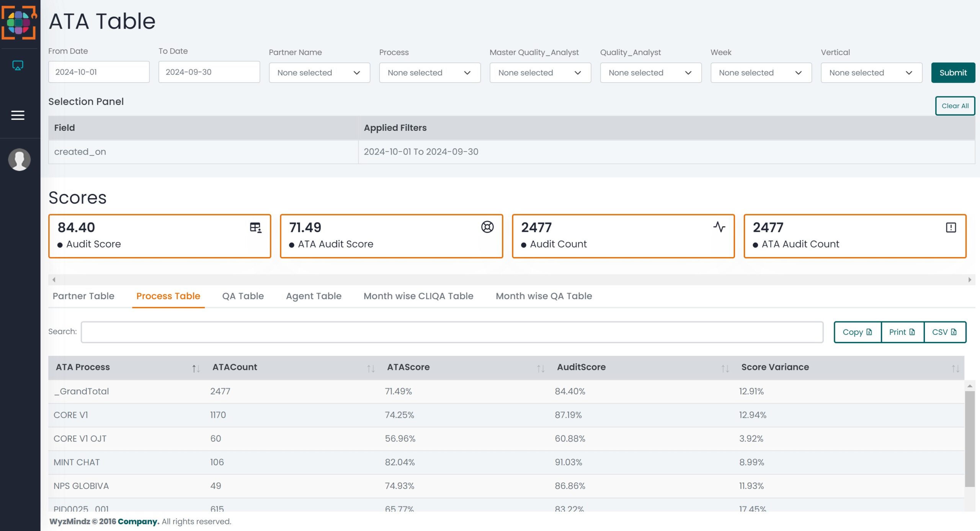Viewport: 980px width, 531px height.
Task: Sort table by ATACount column
Action: (x=371, y=368)
